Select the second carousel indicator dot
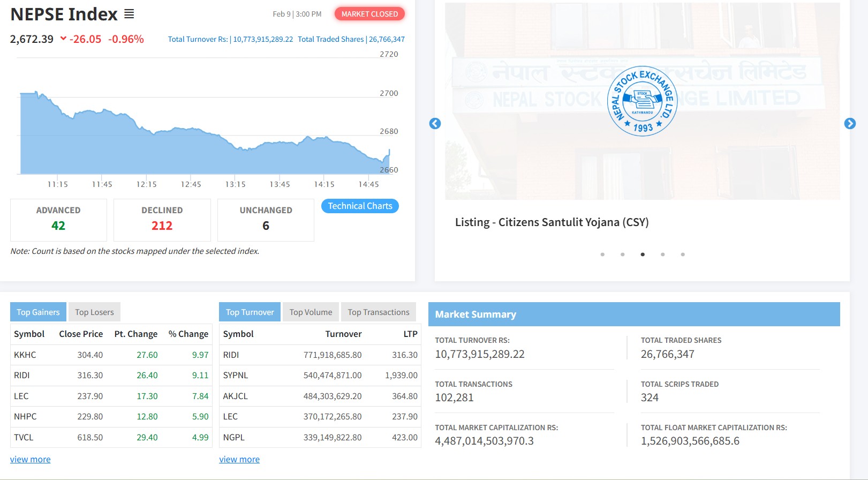The height and width of the screenshot is (480, 868). tap(622, 254)
